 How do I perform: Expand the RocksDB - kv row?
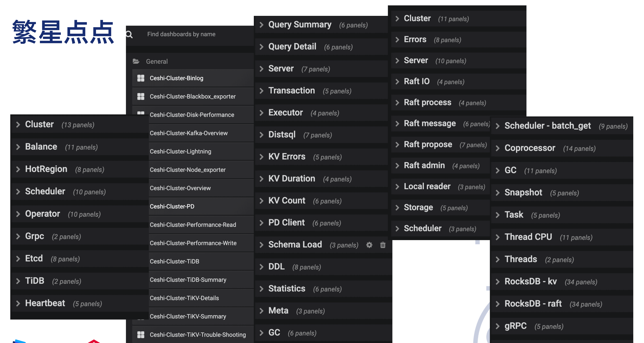[x=562, y=282]
